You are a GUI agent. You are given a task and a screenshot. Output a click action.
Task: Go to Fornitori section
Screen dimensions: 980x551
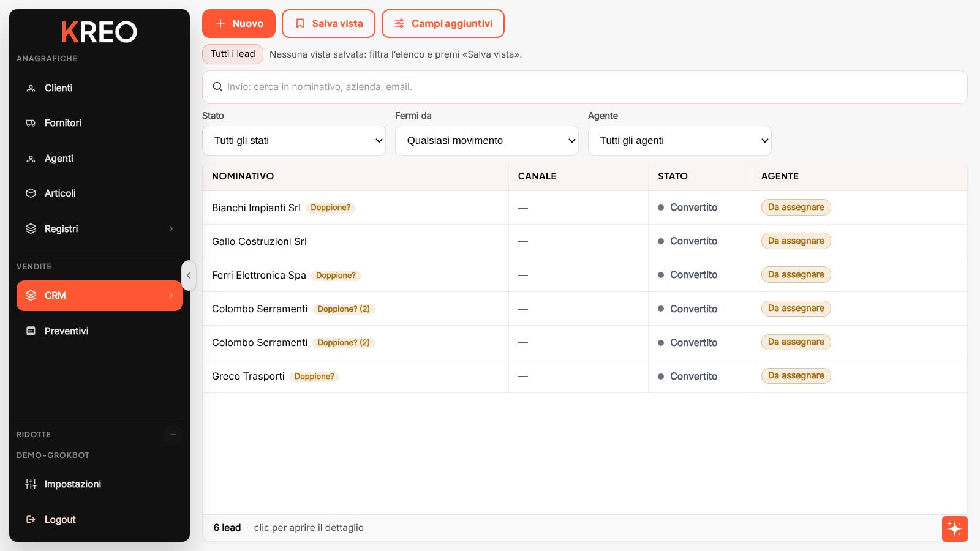[x=99, y=123]
